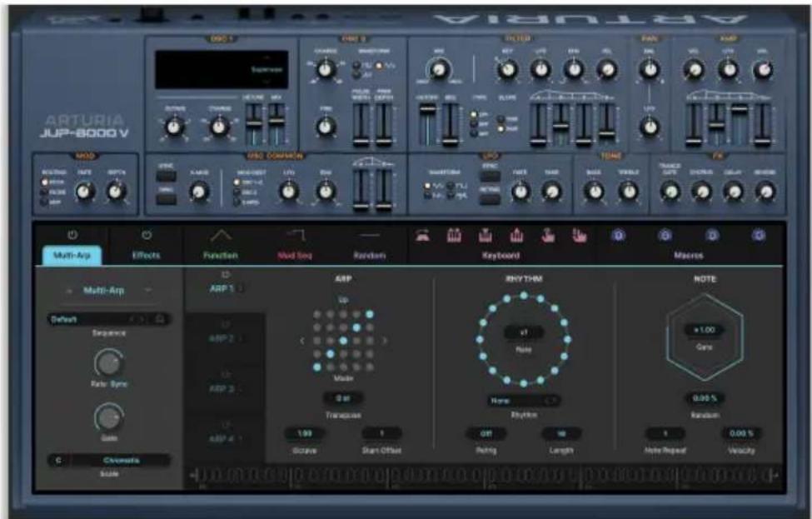812x519 pixels.
Task: Select the low-pass filter type LED
Action: click(x=473, y=115)
